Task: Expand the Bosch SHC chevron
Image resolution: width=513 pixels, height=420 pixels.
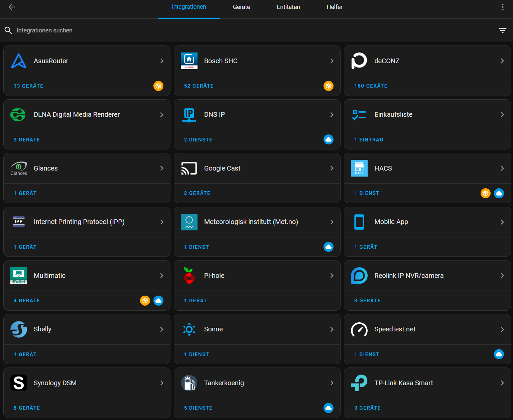Action: (332, 61)
